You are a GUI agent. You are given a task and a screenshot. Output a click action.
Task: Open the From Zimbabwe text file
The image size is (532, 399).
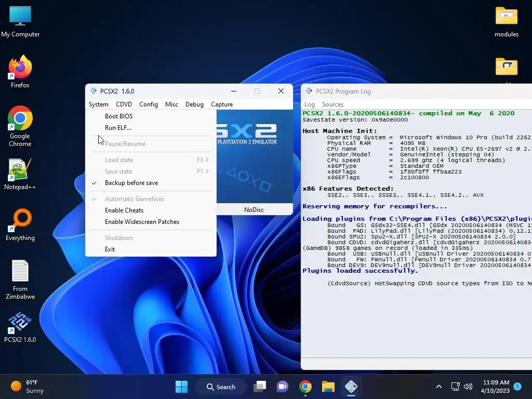(x=20, y=280)
